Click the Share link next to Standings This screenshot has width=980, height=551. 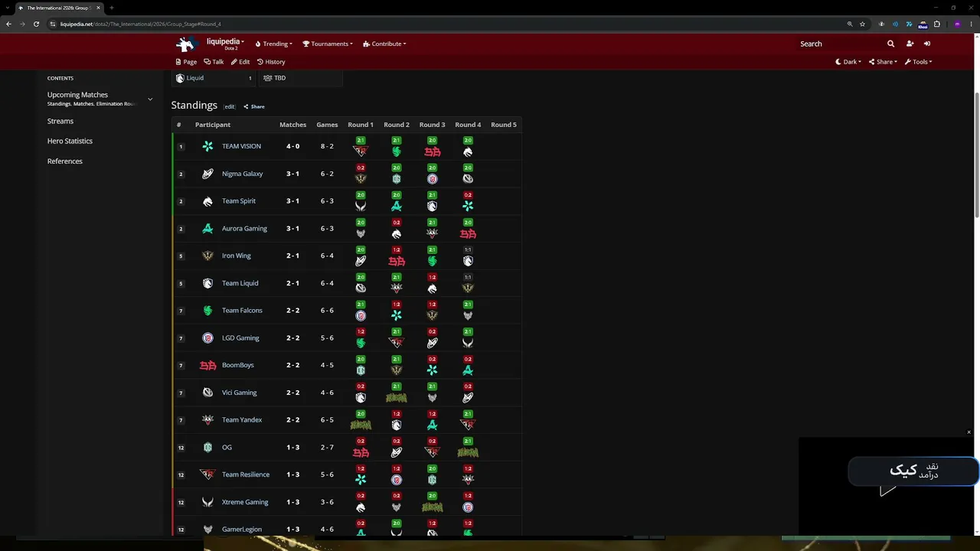click(254, 106)
